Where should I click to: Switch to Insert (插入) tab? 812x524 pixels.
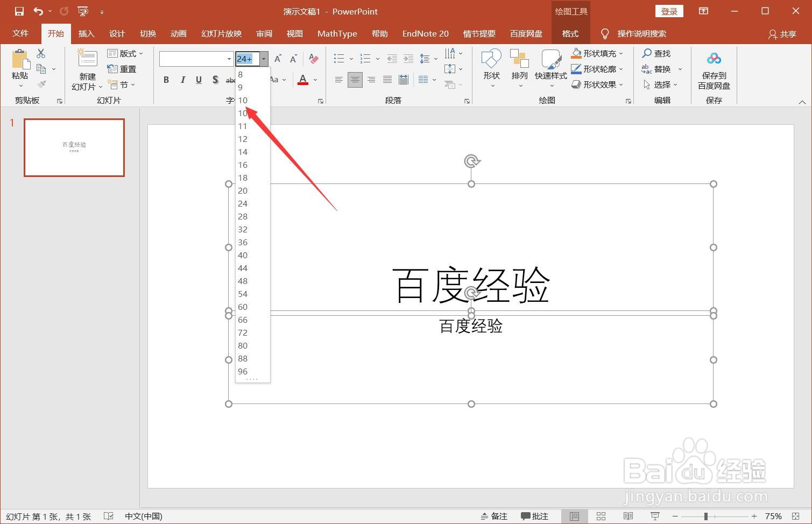point(86,33)
